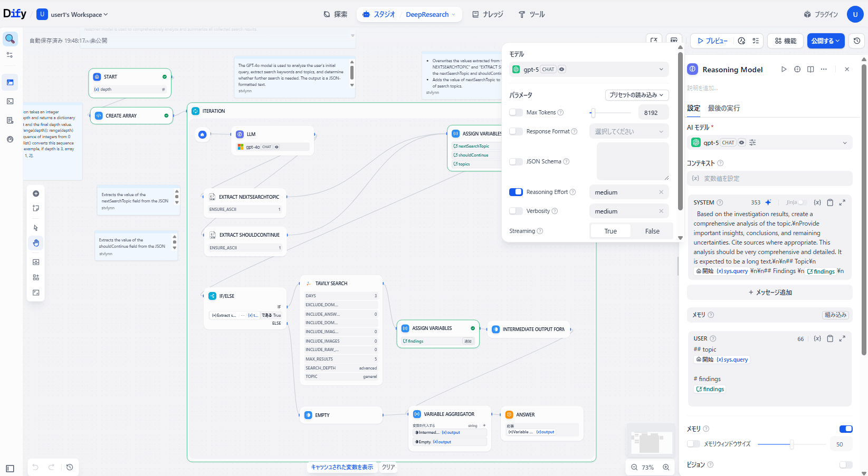Open version history clock icon at top right

857,41
